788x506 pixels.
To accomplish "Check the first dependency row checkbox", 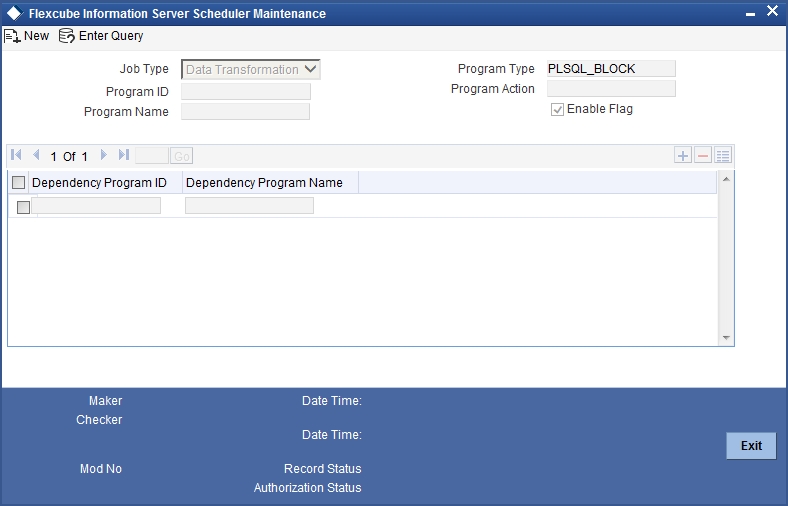I will pyautogui.click(x=23, y=207).
